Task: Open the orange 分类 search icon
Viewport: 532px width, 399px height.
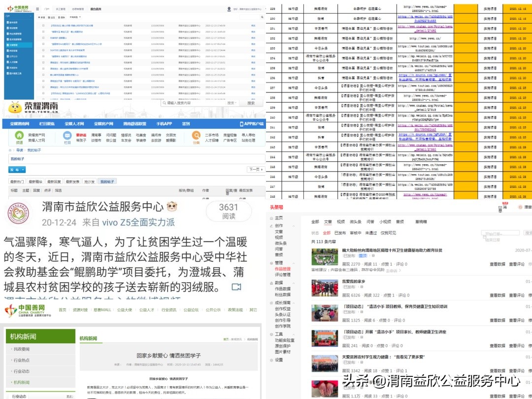Action: pyautogui.click(x=196, y=136)
